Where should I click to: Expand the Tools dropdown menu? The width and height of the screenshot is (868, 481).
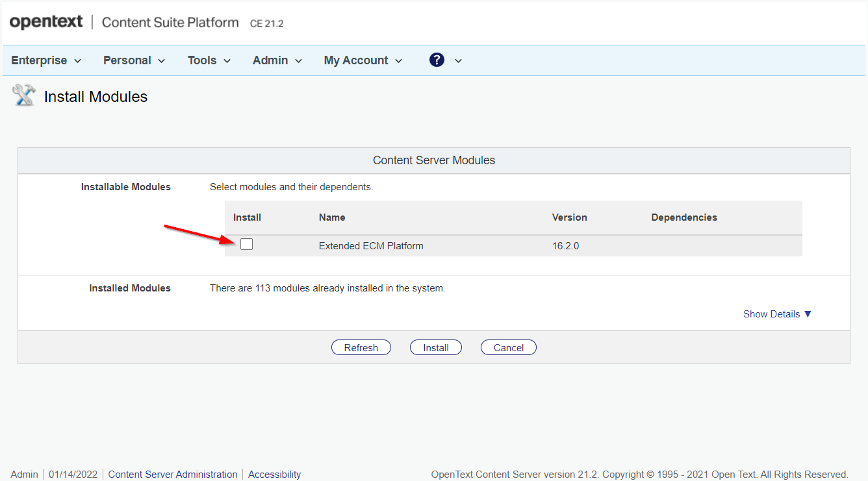coord(209,60)
